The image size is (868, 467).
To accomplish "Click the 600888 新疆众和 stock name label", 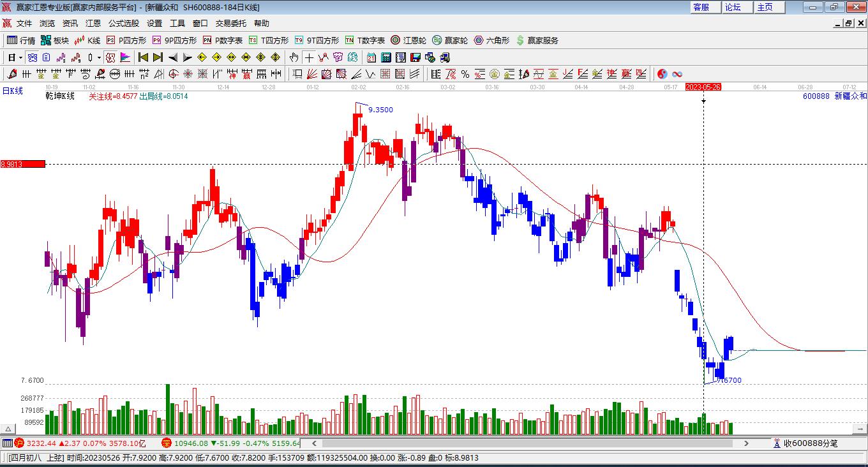I will click(835, 96).
